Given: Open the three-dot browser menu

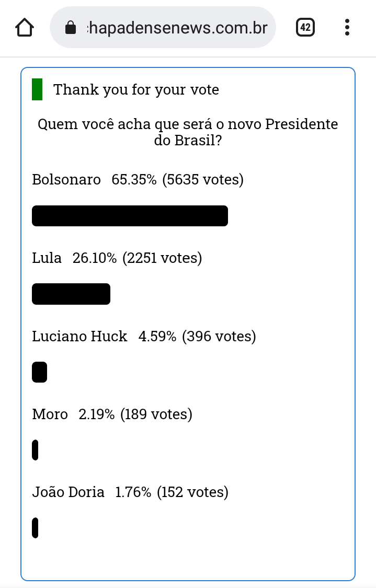Looking at the screenshot, I should [x=347, y=27].
